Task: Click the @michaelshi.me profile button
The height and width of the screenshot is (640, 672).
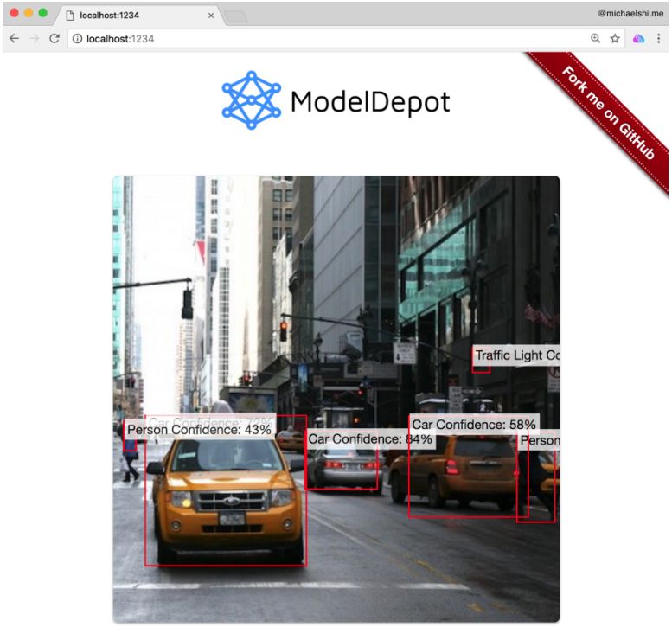Action: [x=630, y=14]
